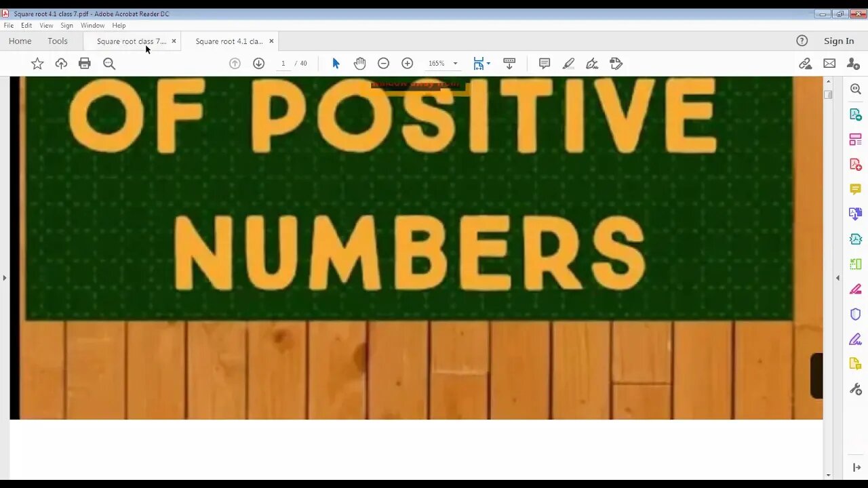Open Combine Files tool in right pane
The width and height of the screenshot is (868, 488).
point(856,214)
